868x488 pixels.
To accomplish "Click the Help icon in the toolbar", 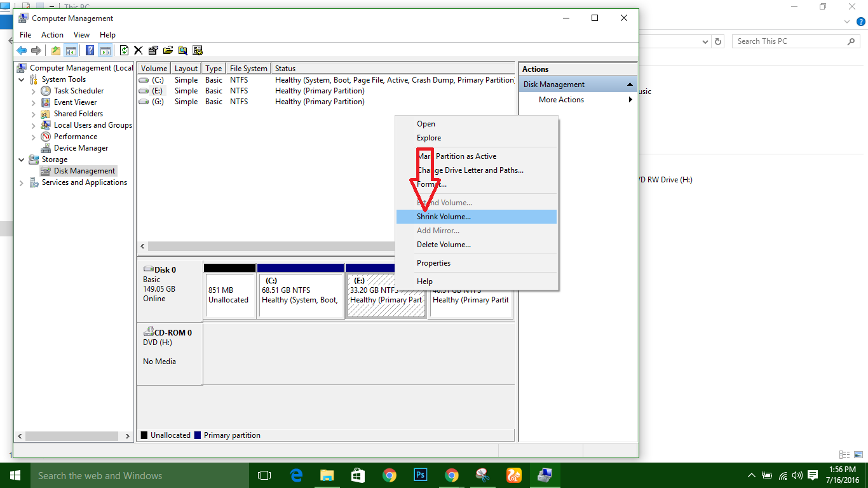I will pos(90,50).
